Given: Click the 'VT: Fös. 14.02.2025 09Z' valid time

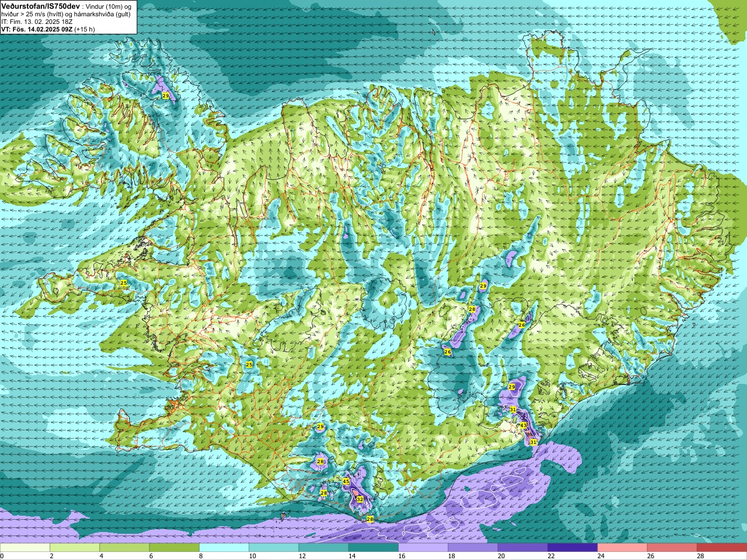Looking at the screenshot, I should coord(37,29).
